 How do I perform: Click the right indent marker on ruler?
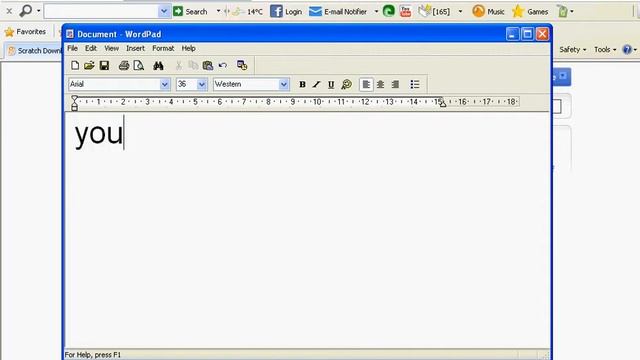[x=442, y=104]
